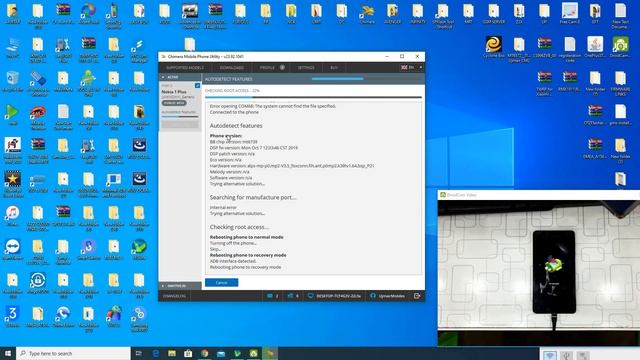Screen dimensions: 640x360
Task: Click the mode badge under Nokia 1 Plus
Action: pos(174,103)
